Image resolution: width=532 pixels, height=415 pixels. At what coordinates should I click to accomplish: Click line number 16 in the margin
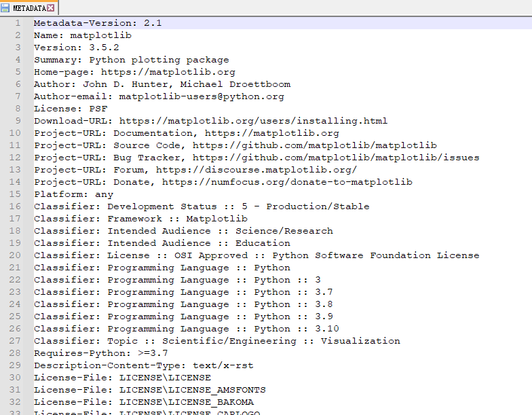click(15, 206)
